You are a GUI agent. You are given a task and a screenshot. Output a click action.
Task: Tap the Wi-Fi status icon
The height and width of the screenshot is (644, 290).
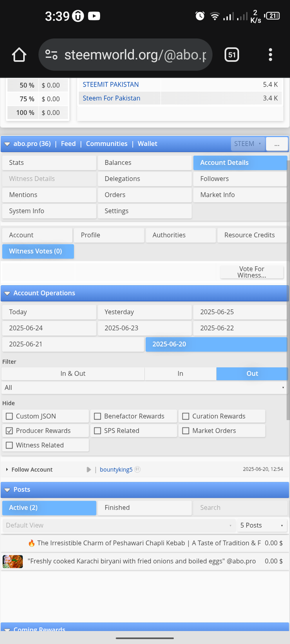[215, 16]
